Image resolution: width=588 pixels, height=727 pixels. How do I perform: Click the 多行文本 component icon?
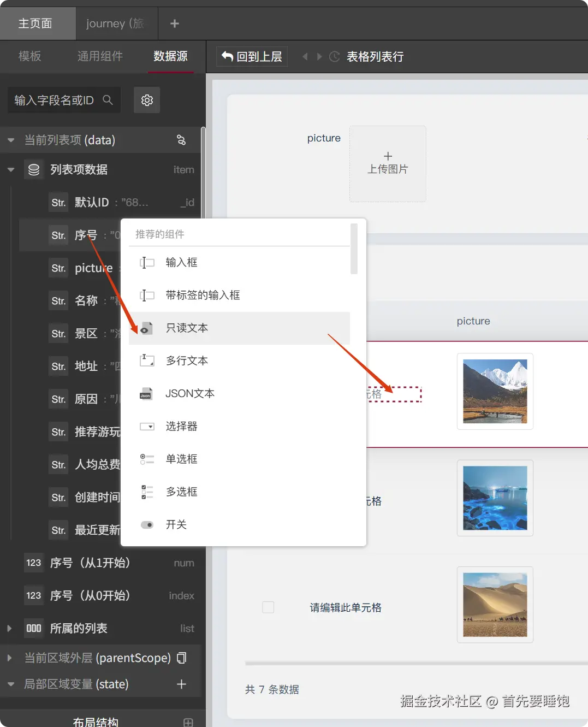[147, 360]
